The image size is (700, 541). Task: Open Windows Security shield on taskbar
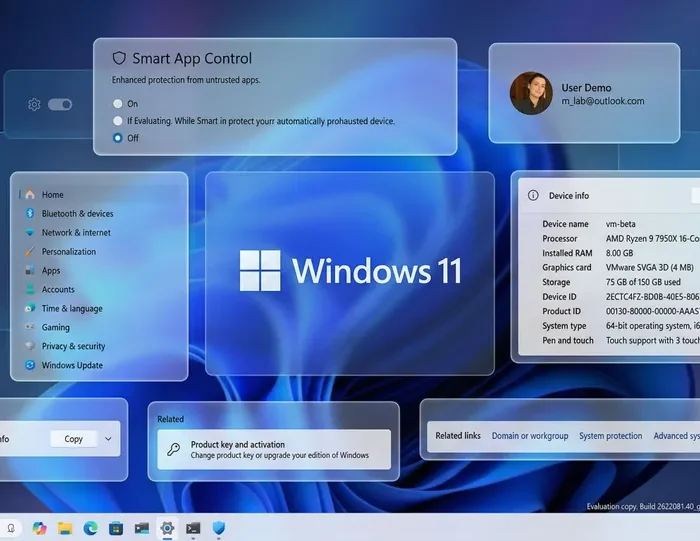coord(219,529)
